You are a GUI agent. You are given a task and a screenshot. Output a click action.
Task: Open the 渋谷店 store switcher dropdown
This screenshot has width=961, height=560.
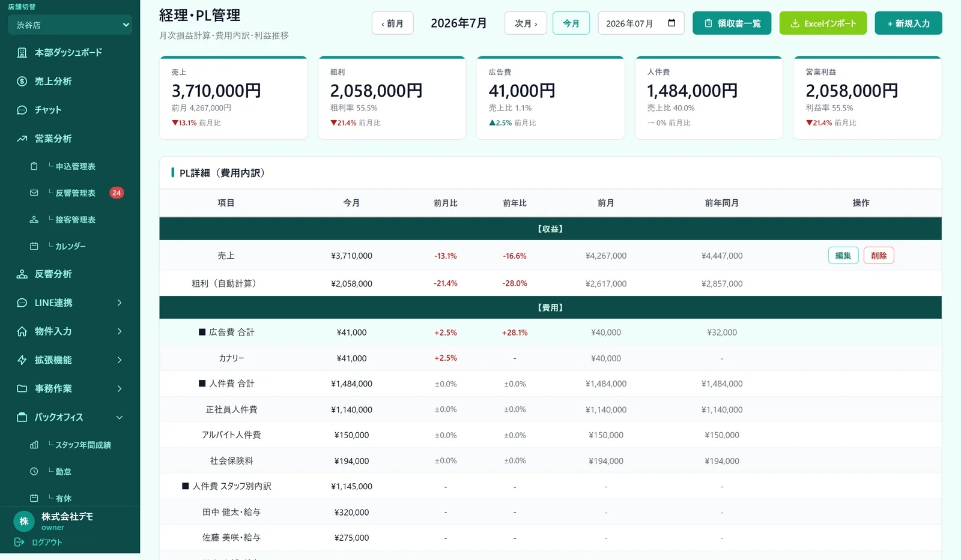70,25
